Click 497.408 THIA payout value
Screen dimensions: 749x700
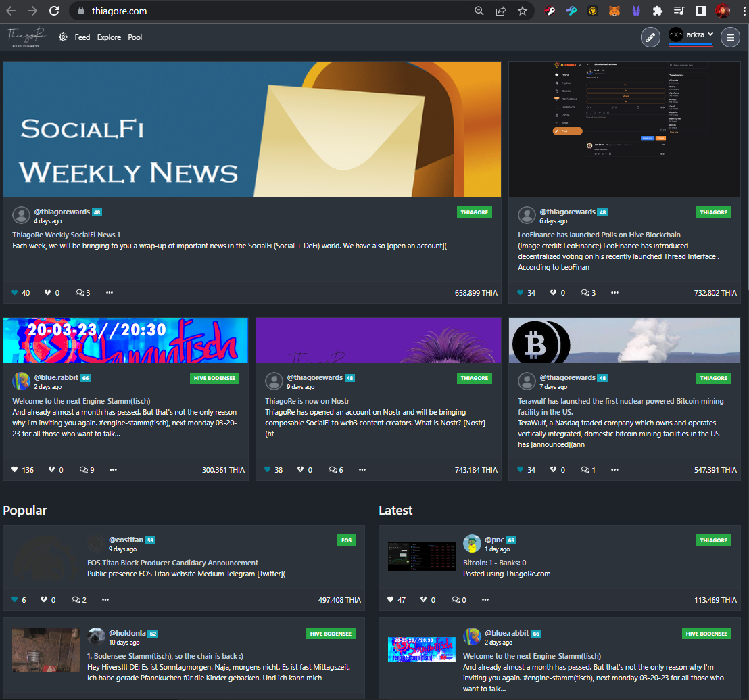[339, 600]
